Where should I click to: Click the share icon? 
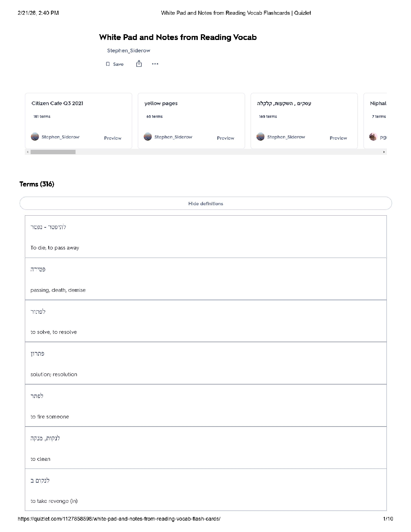pyautogui.click(x=139, y=64)
